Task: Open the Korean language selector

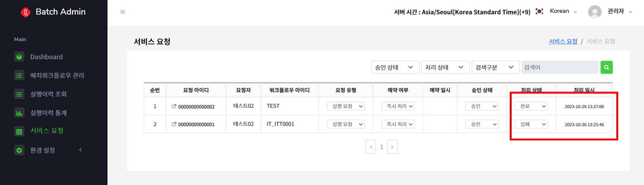Action: coord(563,11)
